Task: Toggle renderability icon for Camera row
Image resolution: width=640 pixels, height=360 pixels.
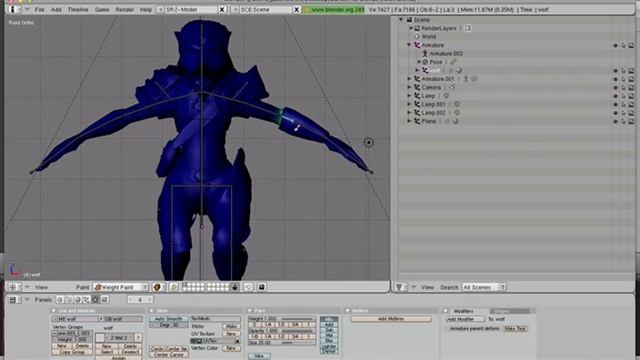Action: [631, 87]
